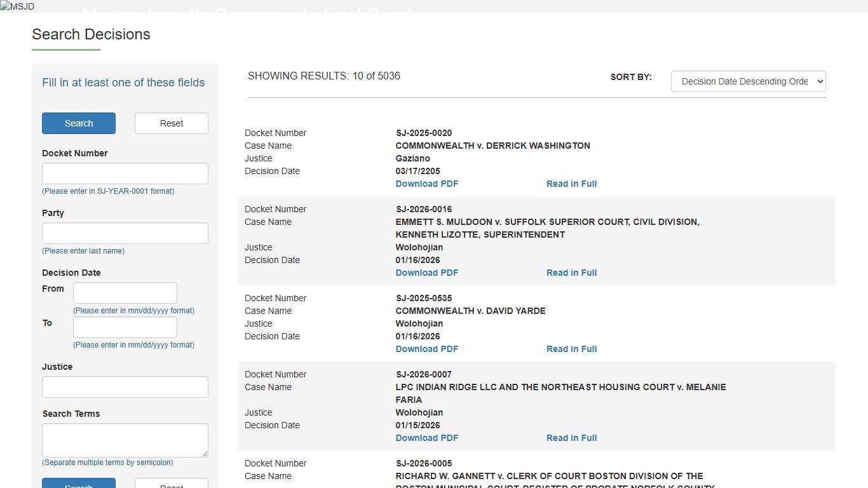Focus the Search Terms text area
Image resolution: width=868 pixels, height=488 pixels.
point(125,440)
